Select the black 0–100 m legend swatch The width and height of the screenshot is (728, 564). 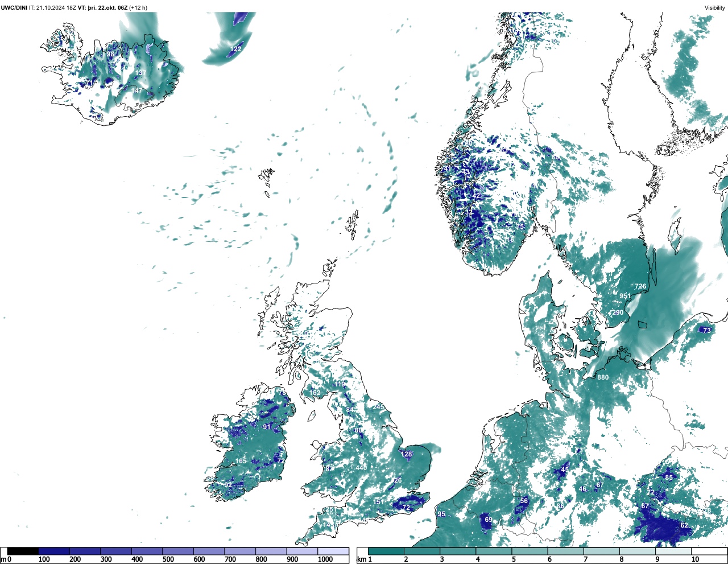[x=23, y=551]
